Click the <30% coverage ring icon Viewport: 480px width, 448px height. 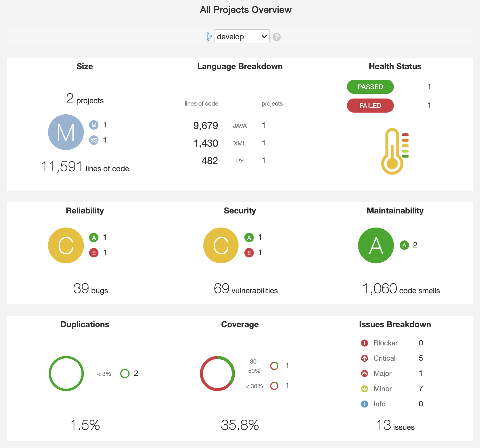point(274,386)
